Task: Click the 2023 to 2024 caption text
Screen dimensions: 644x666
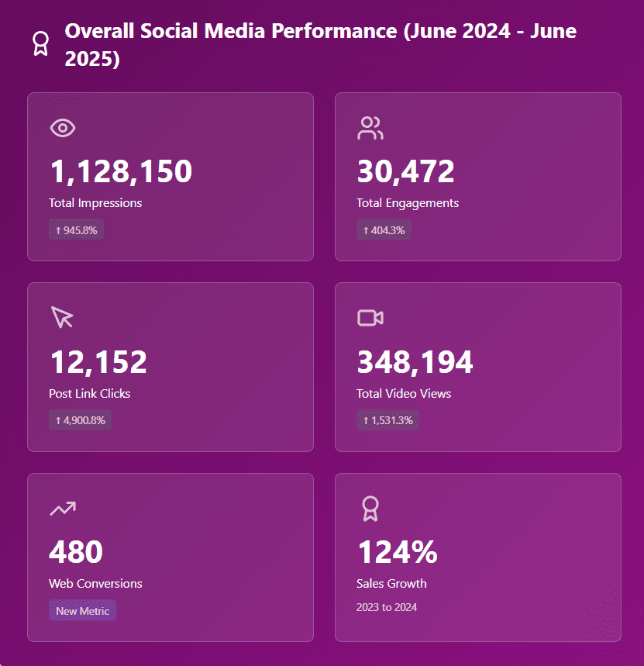Action: [387, 607]
